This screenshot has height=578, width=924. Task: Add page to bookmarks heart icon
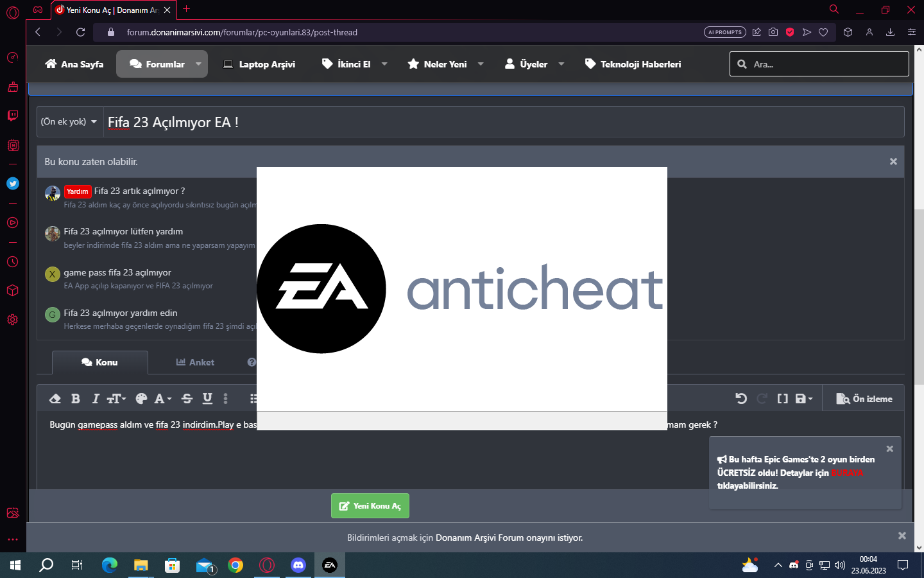[823, 32]
